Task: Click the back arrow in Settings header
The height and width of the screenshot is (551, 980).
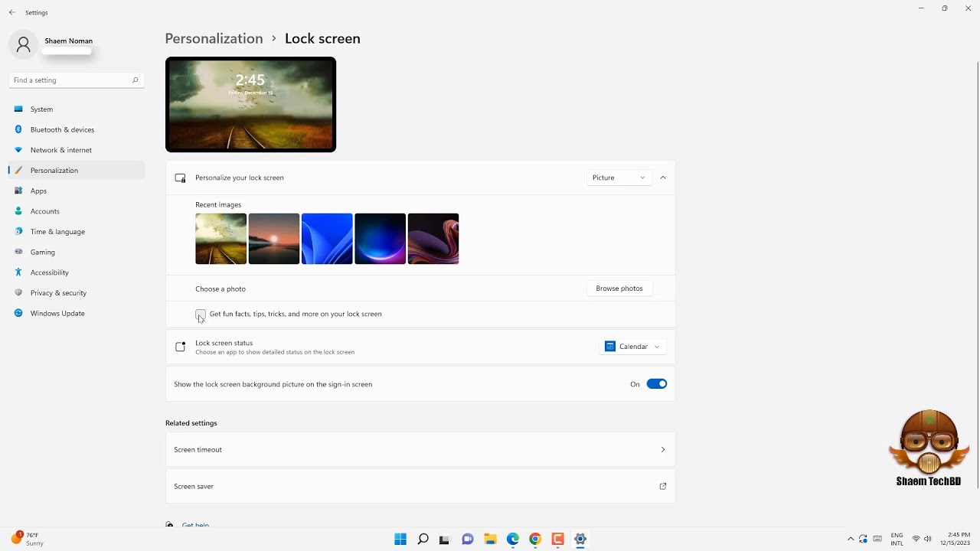Action: point(11,12)
